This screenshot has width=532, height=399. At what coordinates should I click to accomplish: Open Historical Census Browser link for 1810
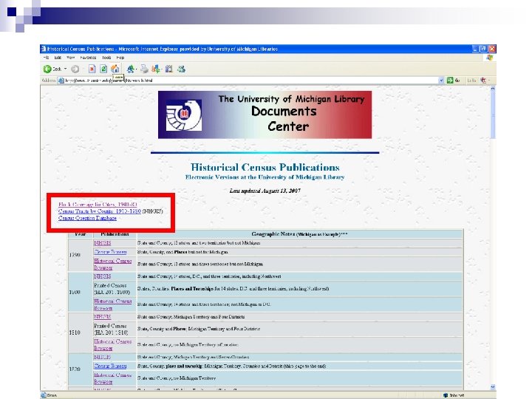pyautogui.click(x=112, y=345)
